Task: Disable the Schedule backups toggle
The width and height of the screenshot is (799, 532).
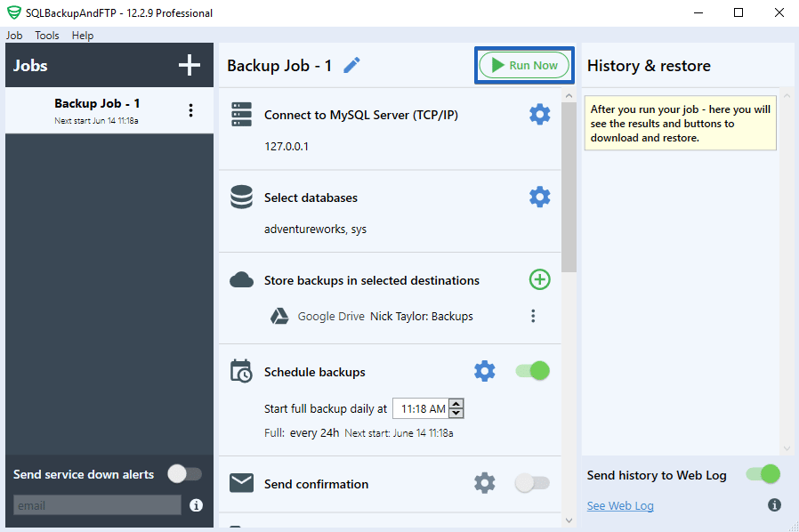Action: tap(532, 371)
